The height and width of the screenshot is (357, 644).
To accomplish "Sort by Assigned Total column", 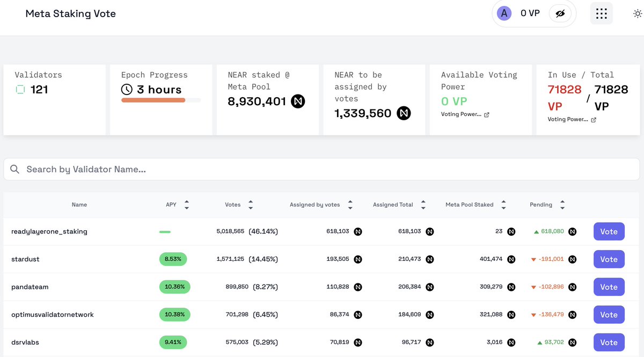I will click(423, 205).
